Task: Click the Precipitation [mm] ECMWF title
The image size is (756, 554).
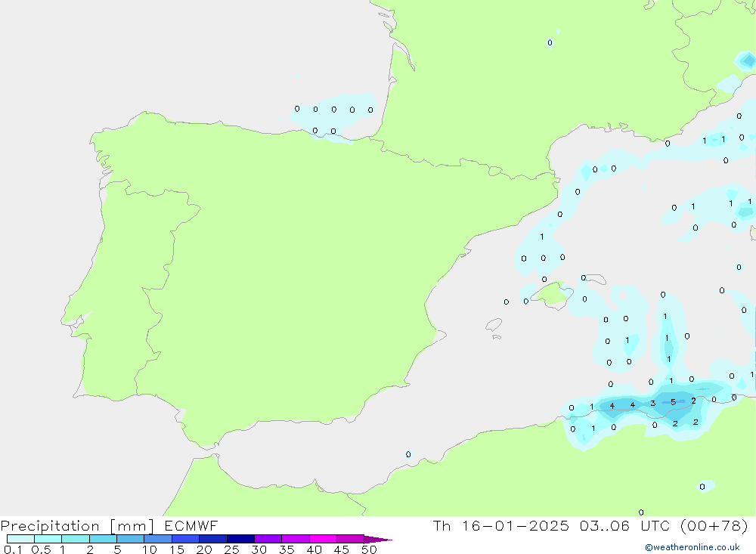Action: 110,526
